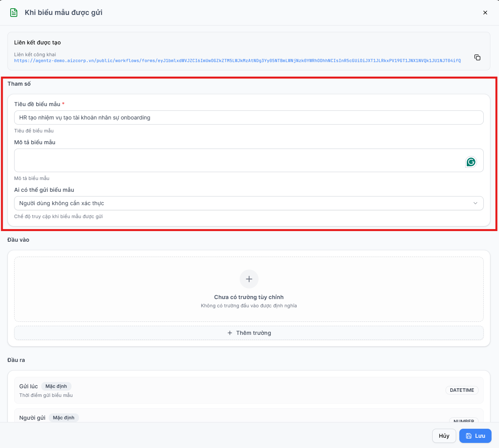Close the form trigger dialog
Image resolution: width=499 pixels, height=448 pixels.
485,13
